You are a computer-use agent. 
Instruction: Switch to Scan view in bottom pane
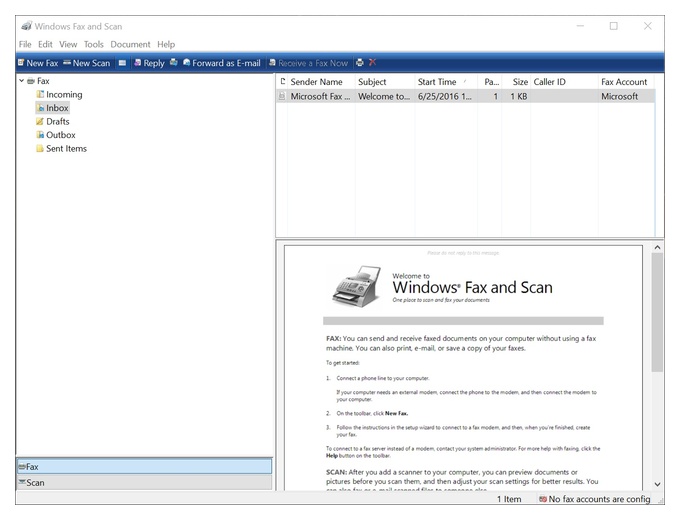[x=144, y=482]
